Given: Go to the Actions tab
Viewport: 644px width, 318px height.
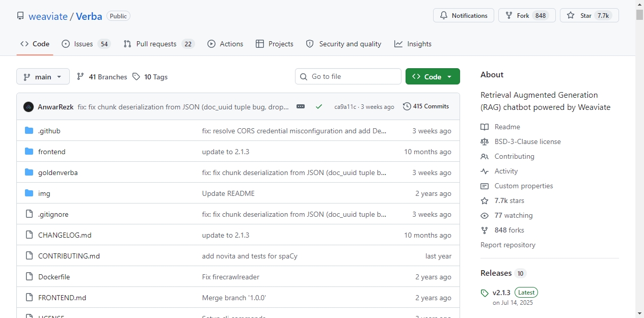Looking at the screenshot, I should [225, 44].
